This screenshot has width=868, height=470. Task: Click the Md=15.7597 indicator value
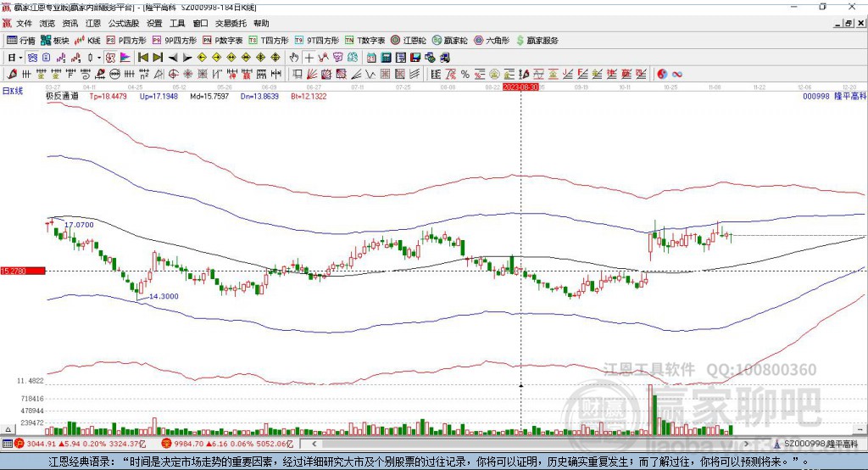tap(209, 97)
